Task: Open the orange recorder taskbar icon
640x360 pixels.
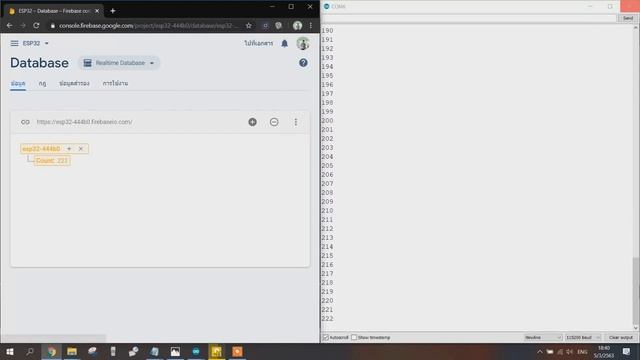Action: click(x=237, y=351)
